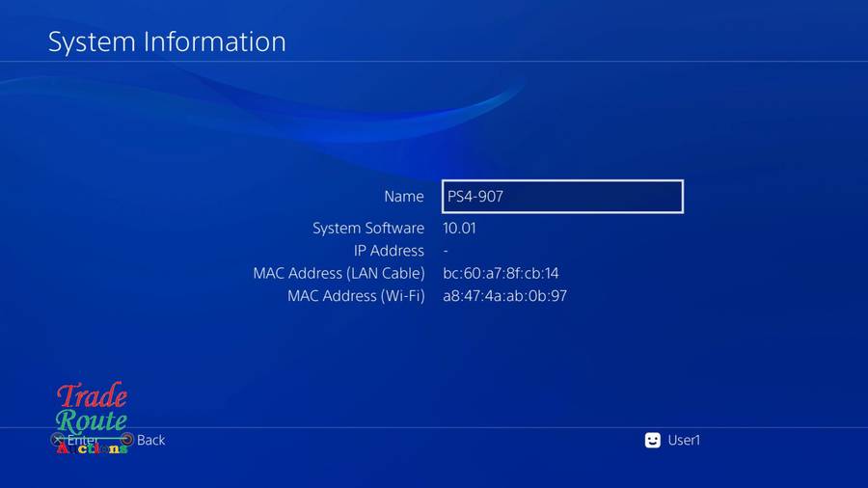This screenshot has width=868, height=488.
Task: Click LAN MAC value bc:60:a7:8f:cb:14
Action: (501, 273)
